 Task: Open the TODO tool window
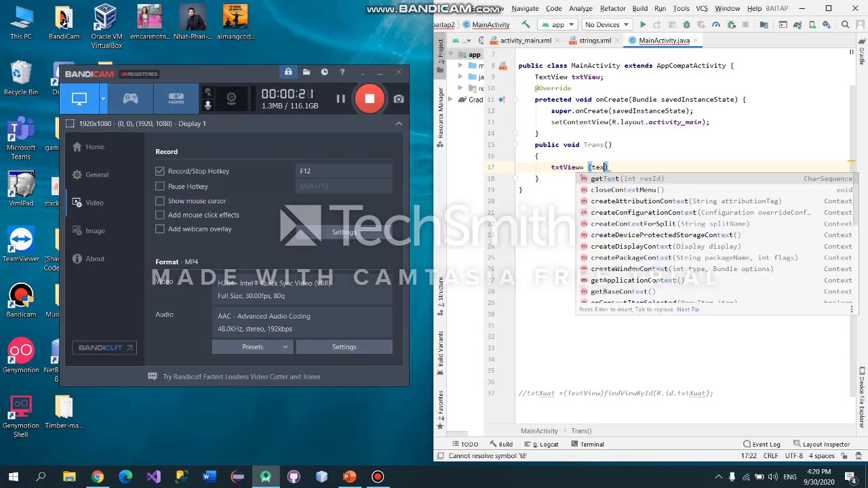(465, 445)
